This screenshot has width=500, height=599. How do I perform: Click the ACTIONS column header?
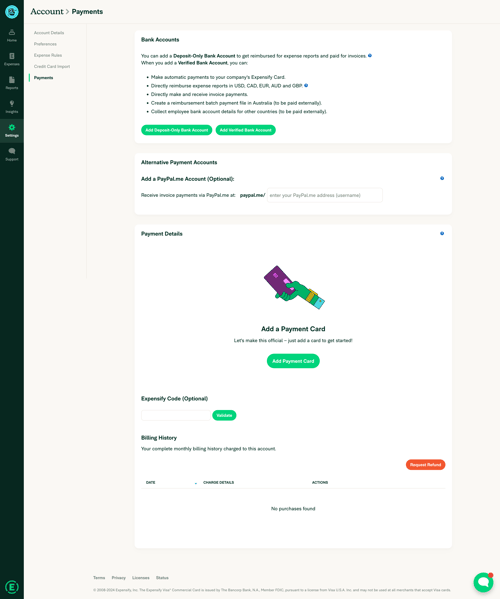[320, 482]
